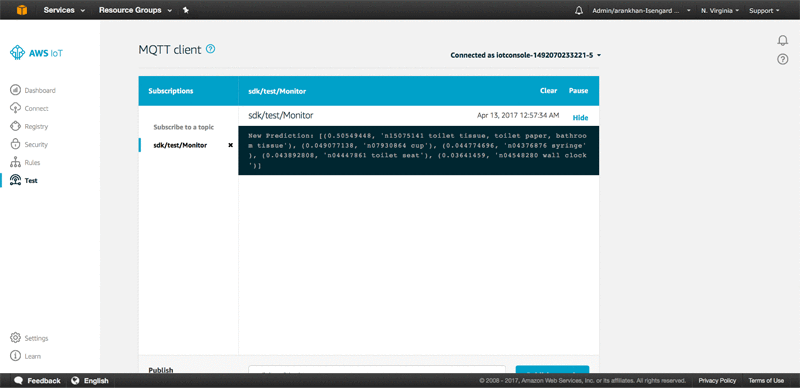Open Settings from sidebar label
Image resolution: width=800 pixels, height=388 pixels.
[x=36, y=338]
